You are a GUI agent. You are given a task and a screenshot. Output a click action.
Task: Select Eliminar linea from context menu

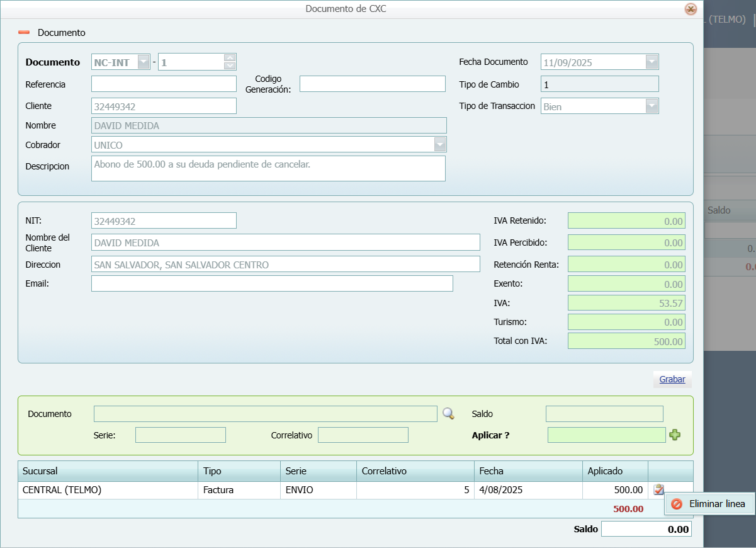point(716,504)
